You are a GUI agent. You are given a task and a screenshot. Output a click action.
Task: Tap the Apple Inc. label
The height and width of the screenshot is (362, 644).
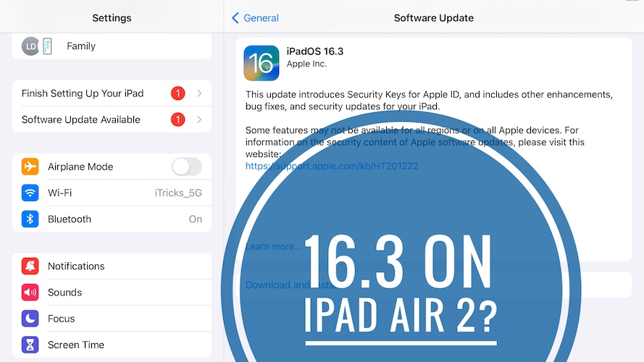306,64
